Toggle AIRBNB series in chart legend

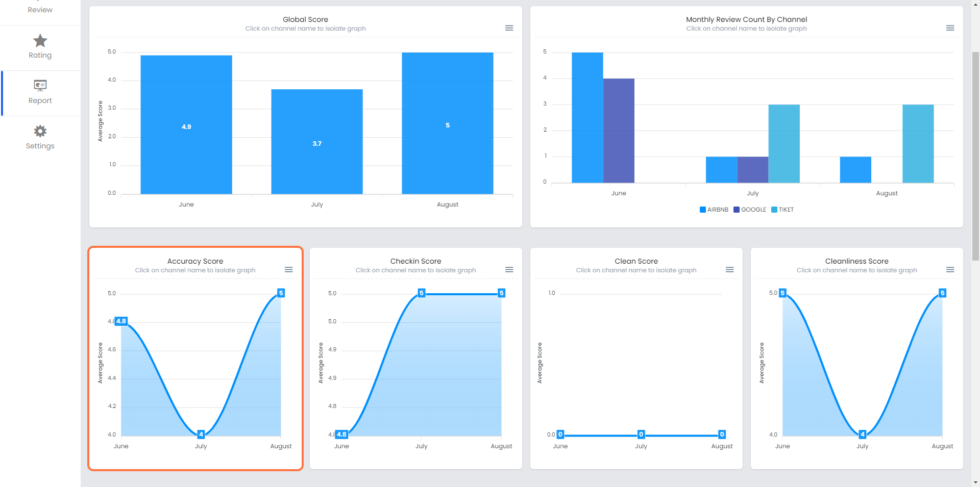point(714,210)
